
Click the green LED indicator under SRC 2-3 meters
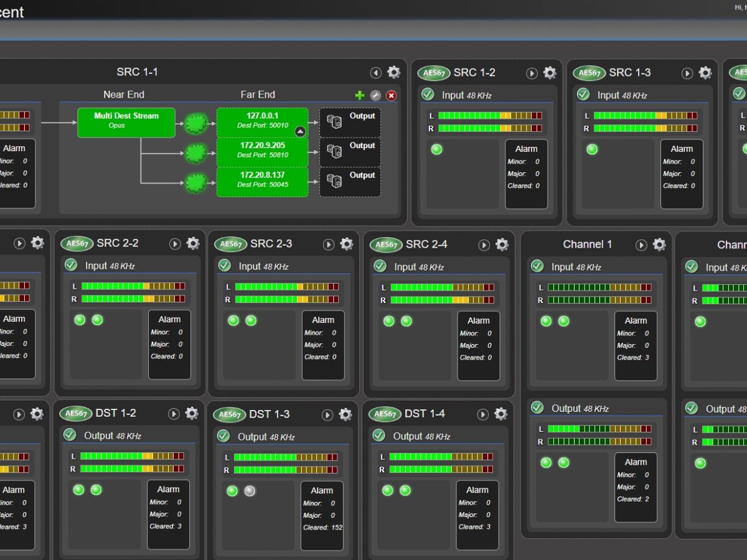[233, 320]
